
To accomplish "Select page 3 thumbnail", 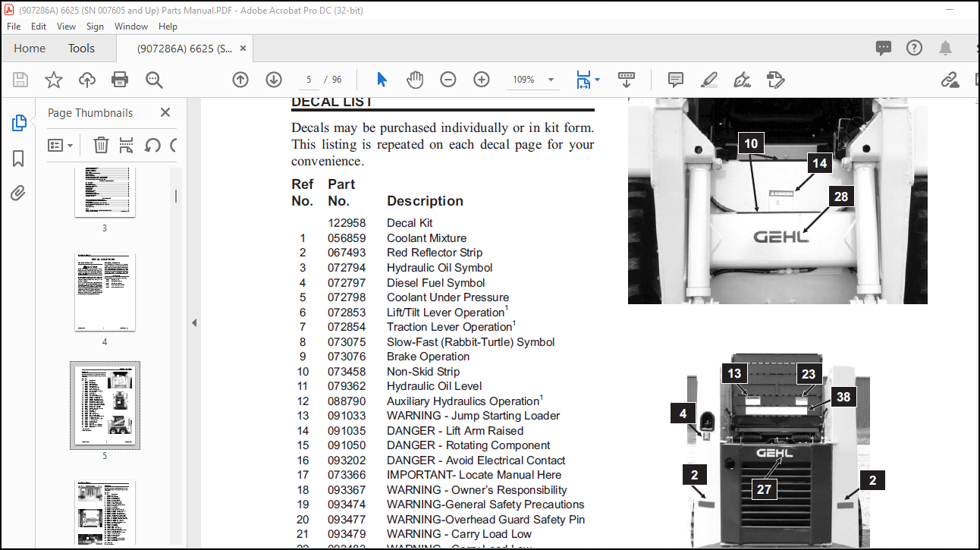I will tap(105, 192).
